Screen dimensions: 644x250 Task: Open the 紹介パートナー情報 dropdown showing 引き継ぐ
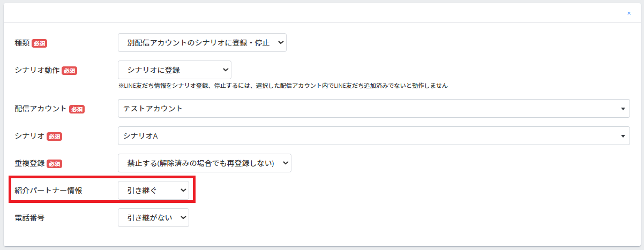pyautogui.click(x=153, y=190)
